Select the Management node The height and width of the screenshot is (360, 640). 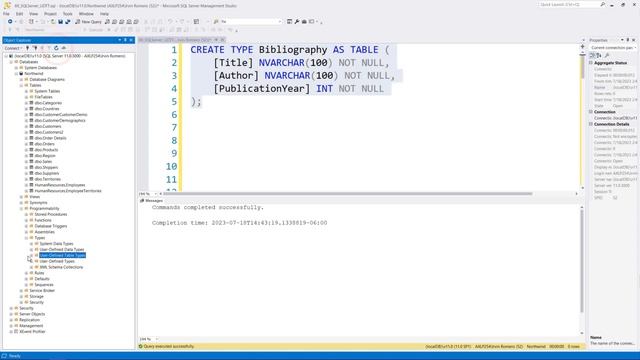[31, 326]
